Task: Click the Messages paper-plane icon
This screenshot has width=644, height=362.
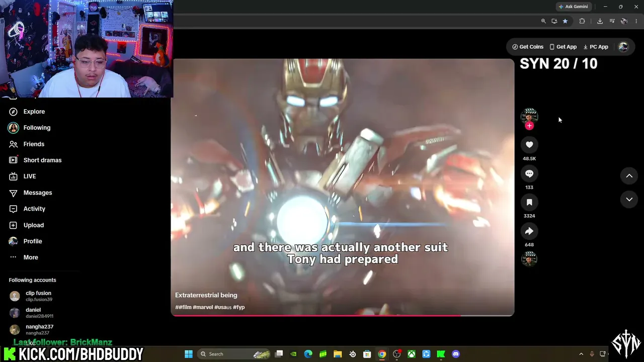Action: [13, 193]
